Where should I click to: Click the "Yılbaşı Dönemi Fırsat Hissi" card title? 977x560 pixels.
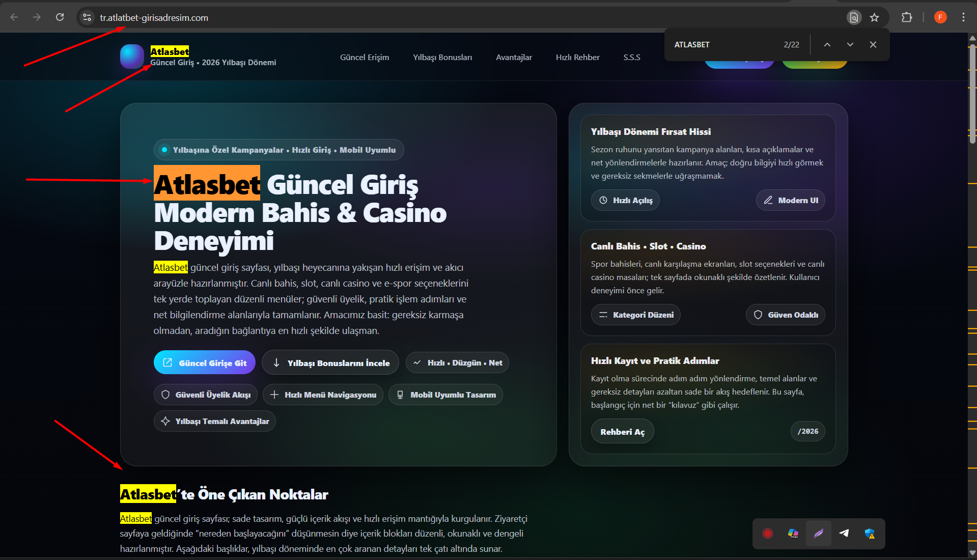651,132
